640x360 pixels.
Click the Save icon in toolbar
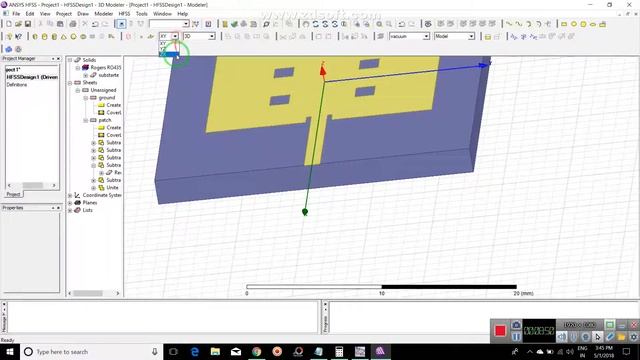pos(28,24)
